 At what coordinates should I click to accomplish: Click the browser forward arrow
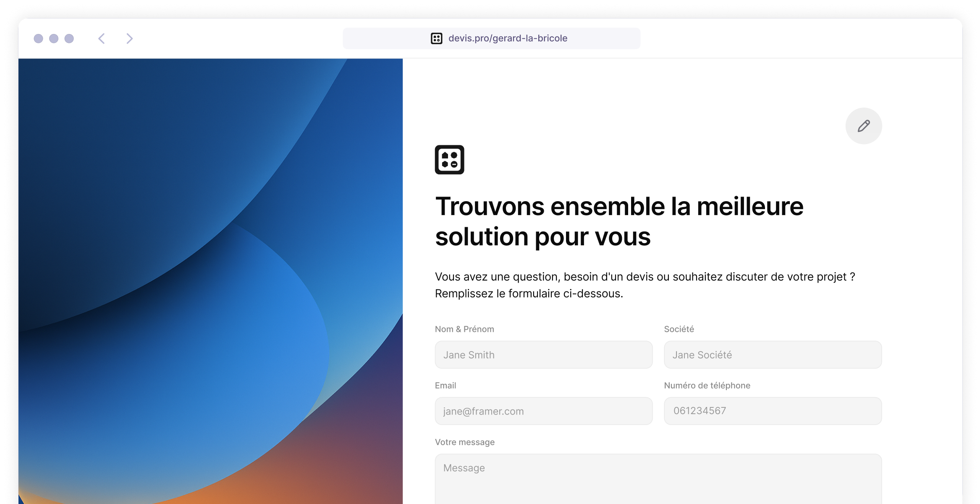[129, 39]
